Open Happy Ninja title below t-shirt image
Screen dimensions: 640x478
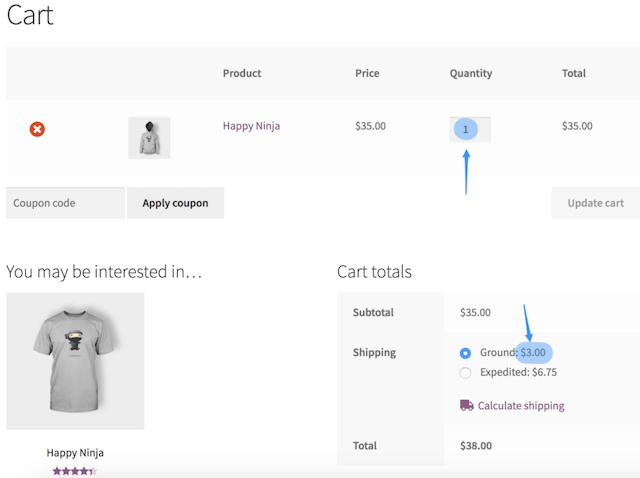(x=75, y=452)
